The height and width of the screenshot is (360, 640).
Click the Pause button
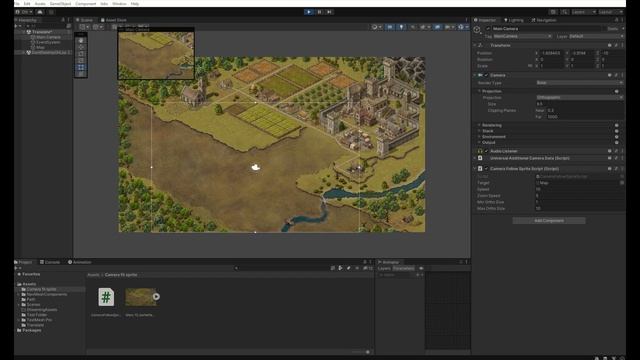click(x=319, y=12)
